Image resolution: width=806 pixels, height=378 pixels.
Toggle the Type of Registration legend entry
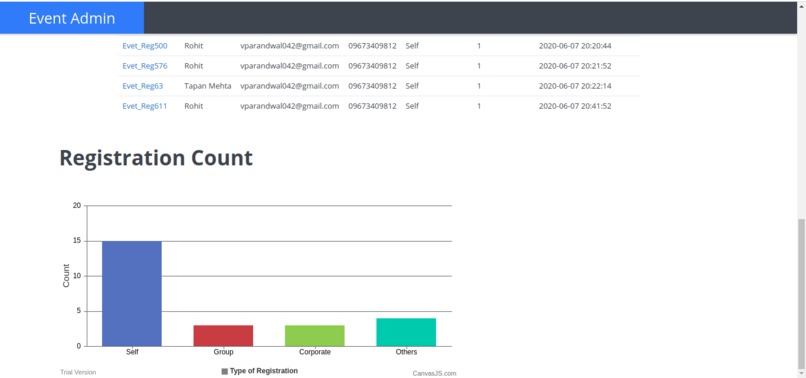tap(260, 371)
